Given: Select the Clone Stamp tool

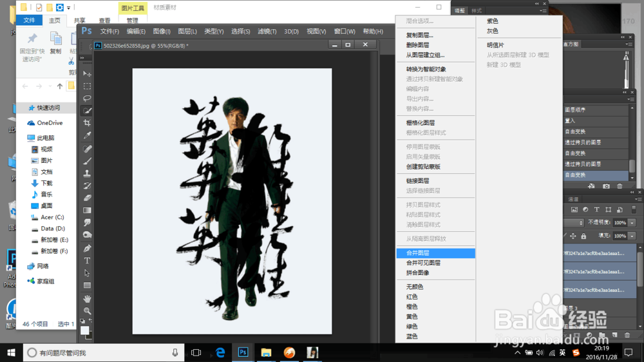Looking at the screenshot, I should tap(87, 173).
